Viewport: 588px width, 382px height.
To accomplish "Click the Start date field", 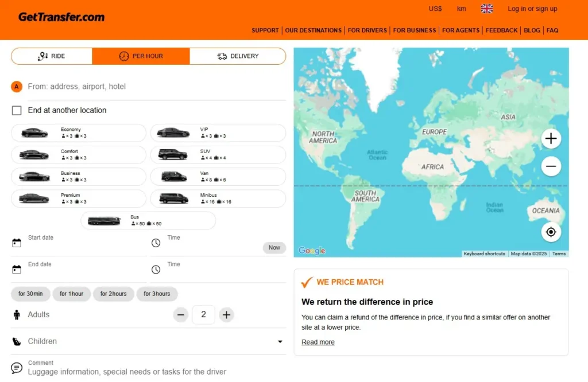I will point(87,244).
